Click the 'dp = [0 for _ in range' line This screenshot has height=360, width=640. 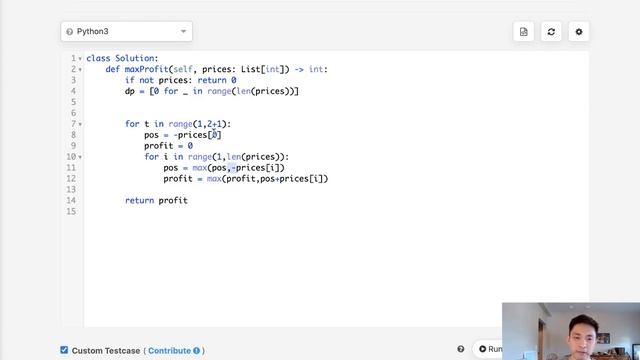tap(212, 91)
